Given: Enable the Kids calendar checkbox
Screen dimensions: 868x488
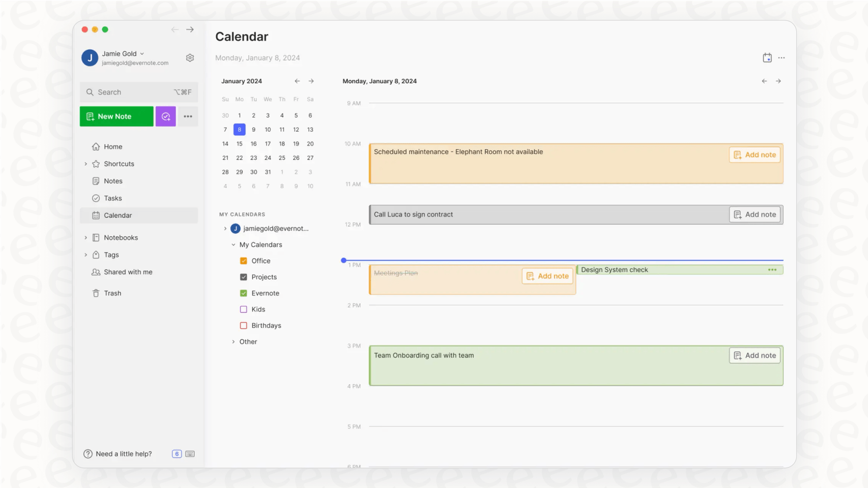Looking at the screenshot, I should (x=243, y=309).
